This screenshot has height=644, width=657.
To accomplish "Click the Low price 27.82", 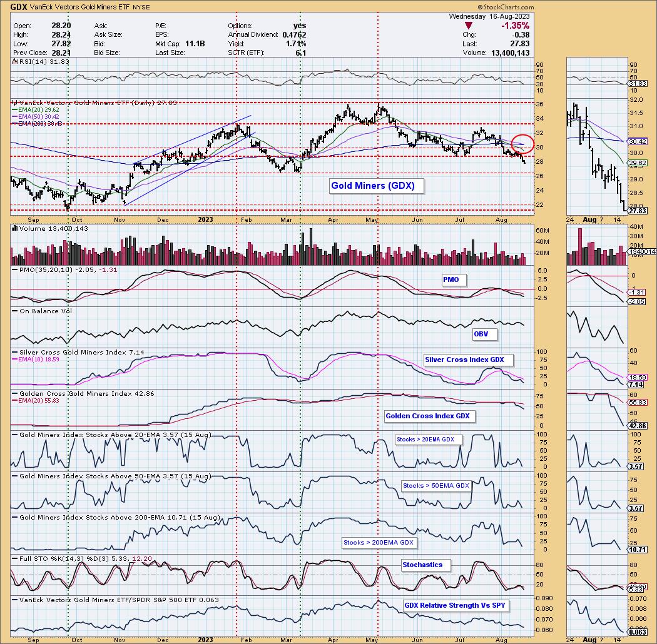I will point(62,44).
